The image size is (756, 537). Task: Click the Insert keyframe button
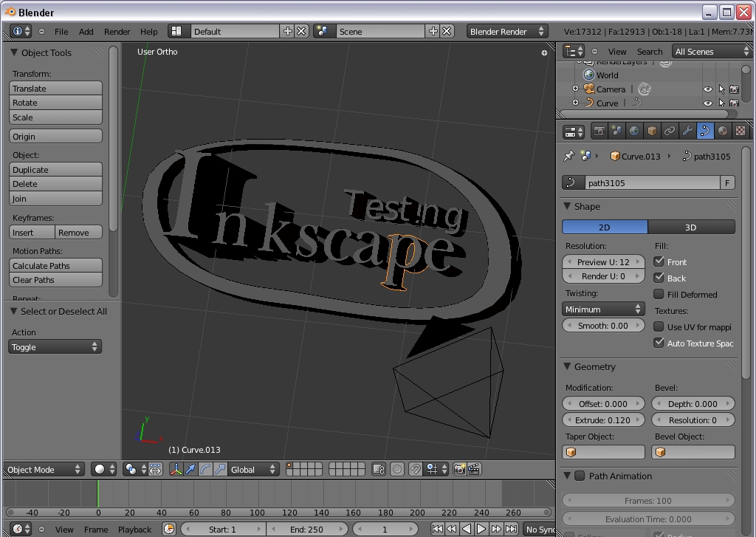[32, 232]
